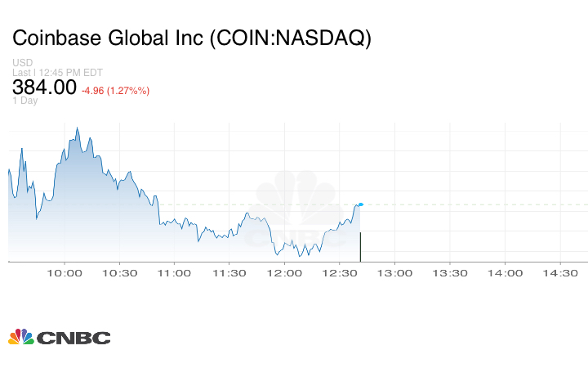Click the 10:00 time axis label
The height and width of the screenshot is (368, 588).
(x=65, y=273)
